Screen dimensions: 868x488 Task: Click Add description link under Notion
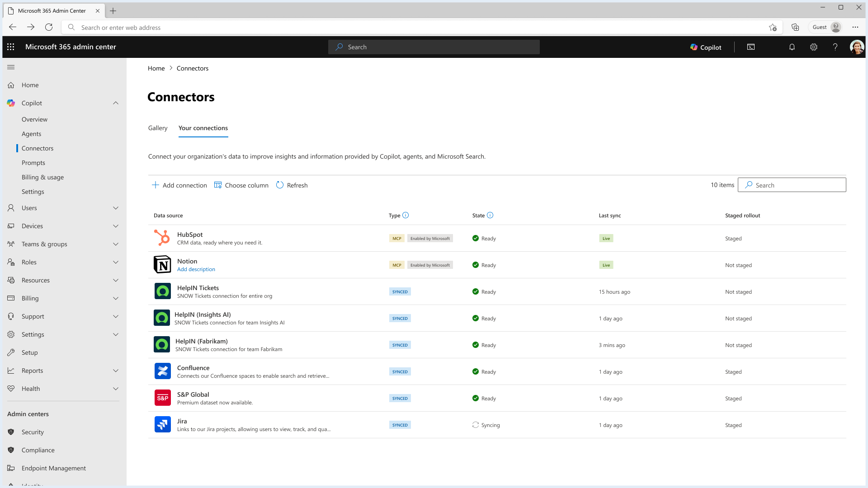pos(196,269)
